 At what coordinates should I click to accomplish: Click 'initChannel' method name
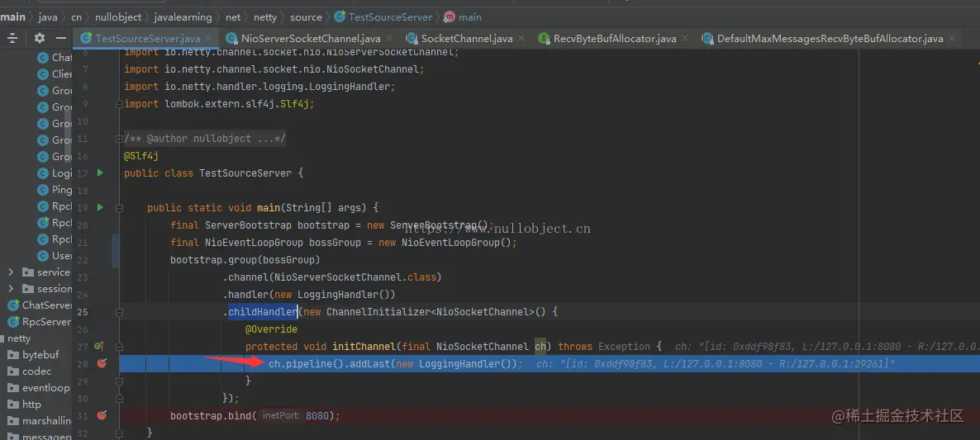tap(364, 347)
